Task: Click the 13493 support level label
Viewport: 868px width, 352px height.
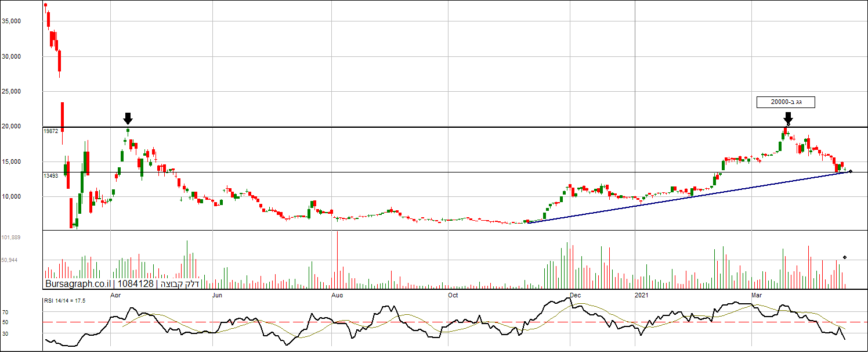Action: [x=51, y=175]
